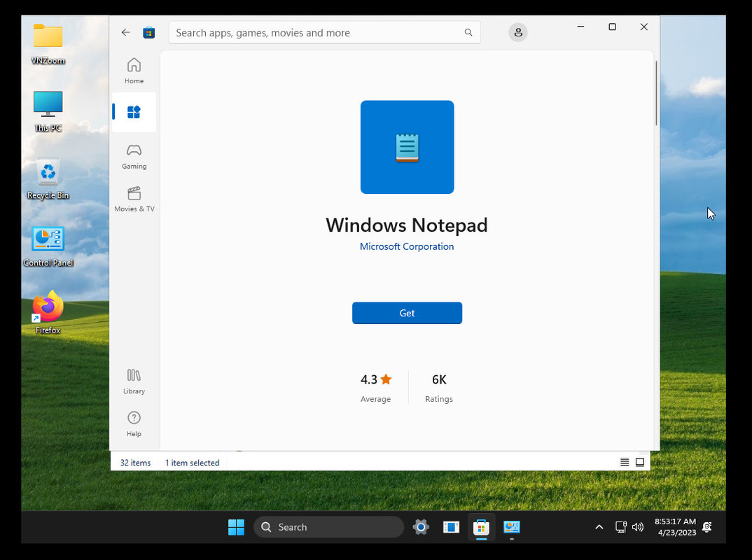752x560 pixels.
Task: Switch Explorer to large thumbnails view icon
Action: point(640,462)
